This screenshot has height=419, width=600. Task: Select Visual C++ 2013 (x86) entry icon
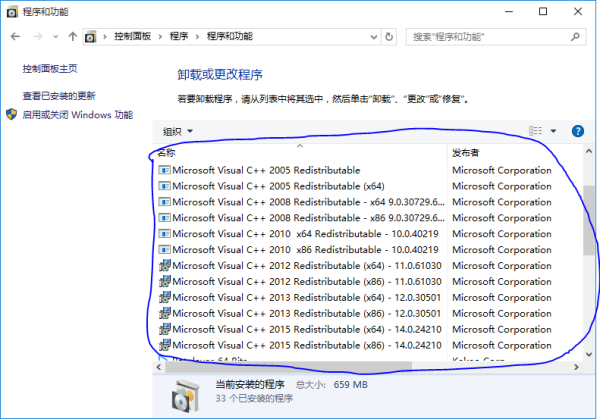point(165,313)
